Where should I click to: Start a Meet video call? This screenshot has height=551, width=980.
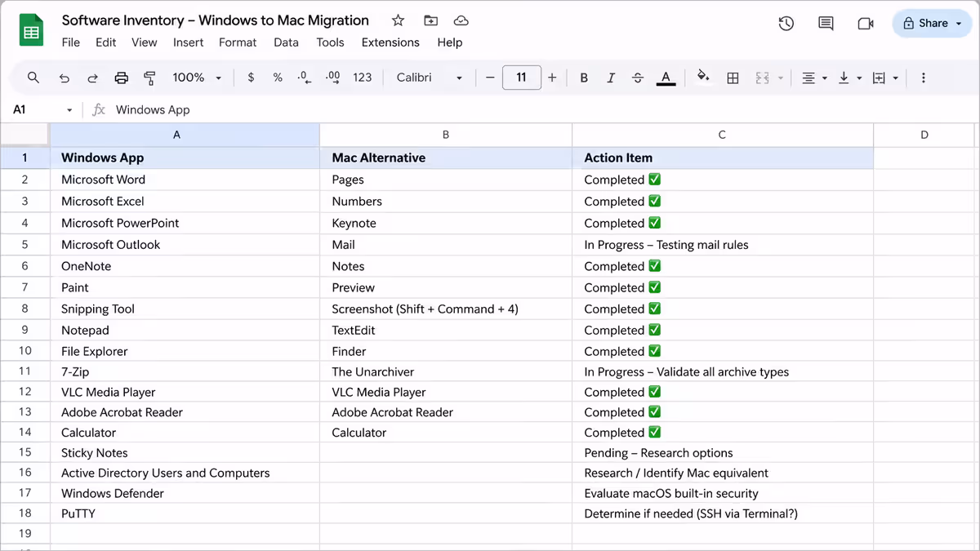click(x=866, y=24)
